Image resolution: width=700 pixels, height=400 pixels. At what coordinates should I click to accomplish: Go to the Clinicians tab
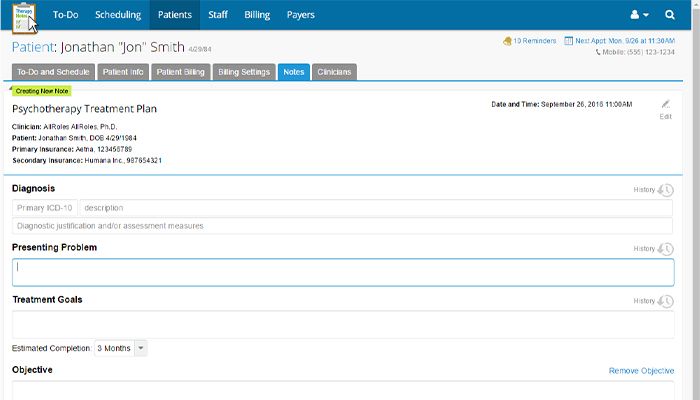click(333, 72)
